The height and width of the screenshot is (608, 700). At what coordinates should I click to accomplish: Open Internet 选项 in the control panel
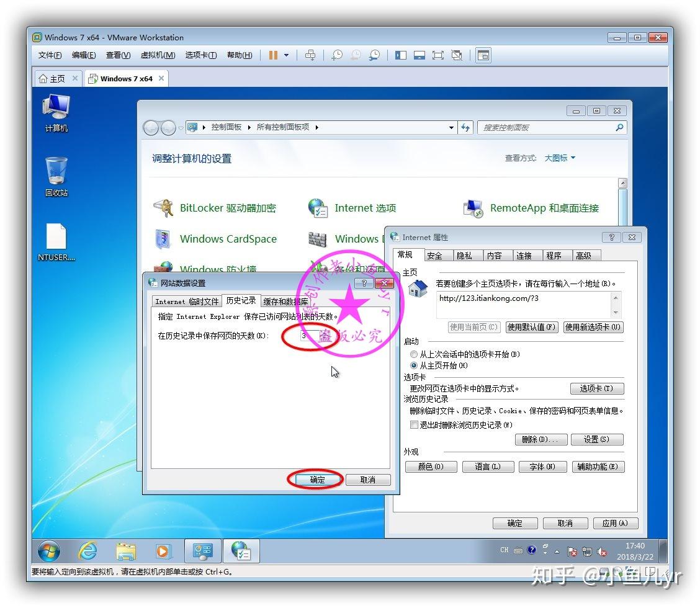pyautogui.click(x=352, y=208)
